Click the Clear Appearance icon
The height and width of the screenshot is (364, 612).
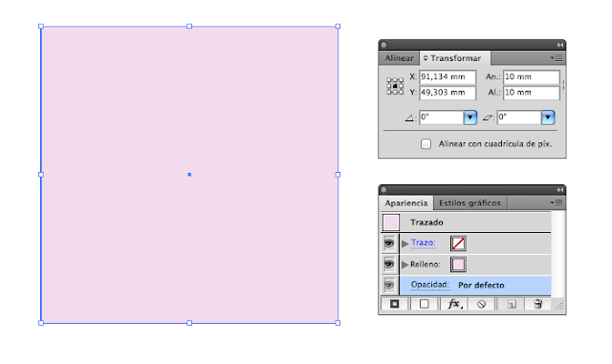pyautogui.click(x=481, y=305)
